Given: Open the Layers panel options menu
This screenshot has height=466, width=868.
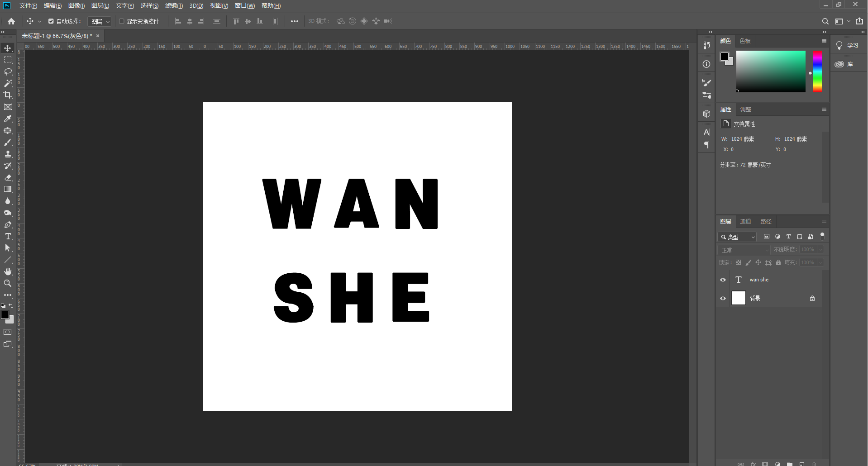Looking at the screenshot, I should click(824, 221).
